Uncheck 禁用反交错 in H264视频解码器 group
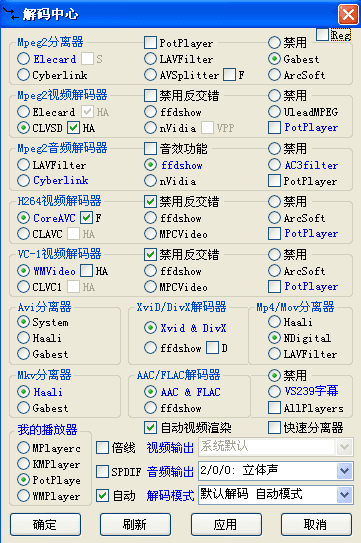The width and height of the screenshot is (361, 543). pos(150,202)
